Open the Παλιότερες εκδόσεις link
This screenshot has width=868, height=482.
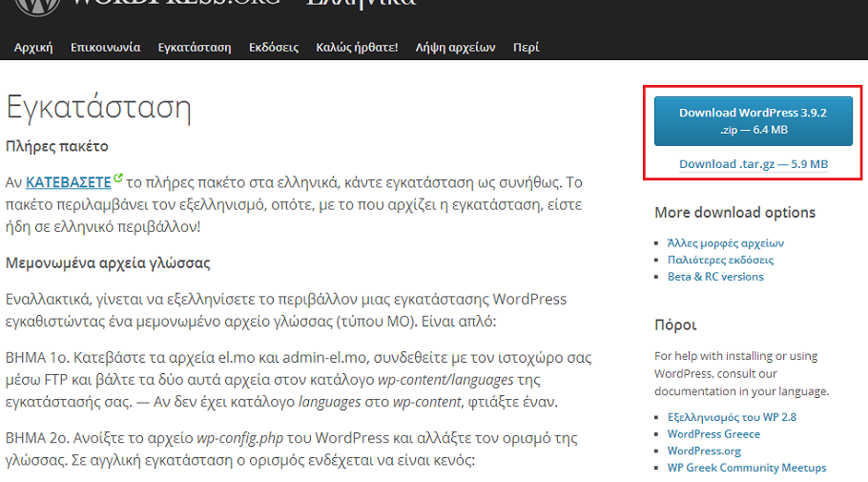[x=720, y=260]
